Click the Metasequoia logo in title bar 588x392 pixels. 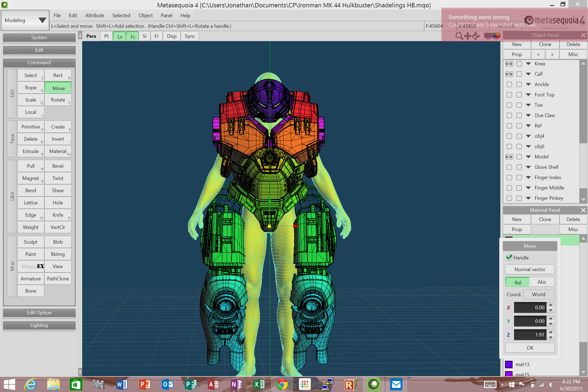click(4, 5)
